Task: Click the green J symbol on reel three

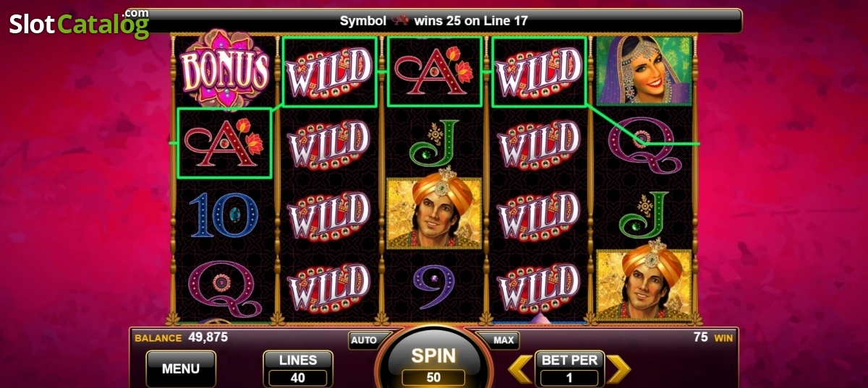Action: pyautogui.click(x=433, y=143)
